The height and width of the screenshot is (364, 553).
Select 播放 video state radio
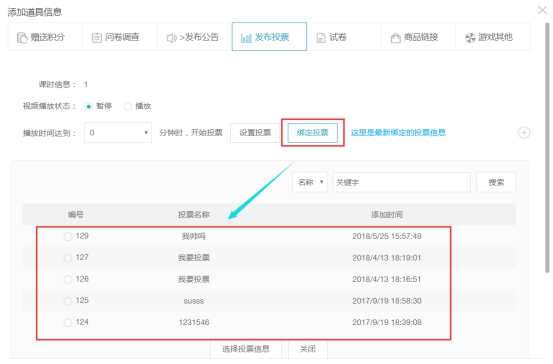pyautogui.click(x=127, y=106)
